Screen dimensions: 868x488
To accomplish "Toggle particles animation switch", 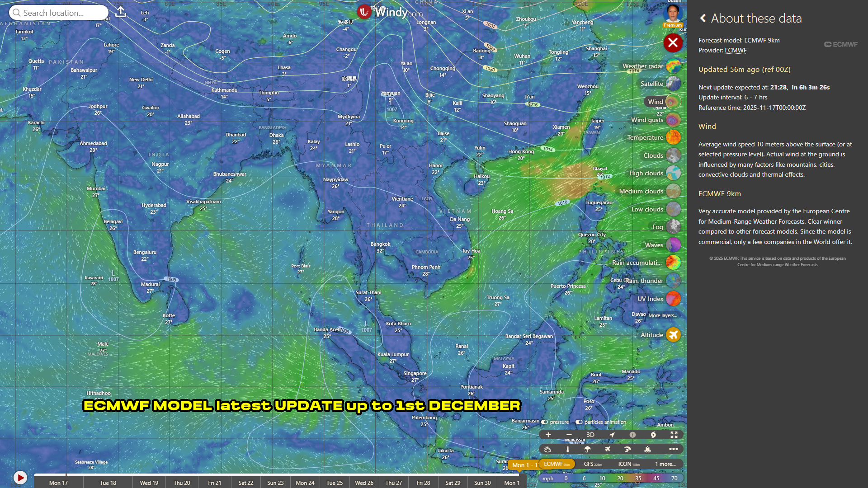I will [579, 422].
